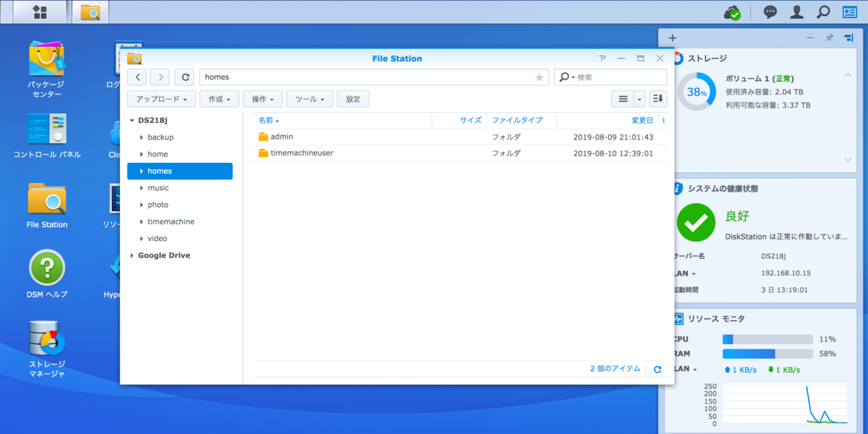Screen dimensions: 868x434
Task: Bookmark the current path with the star
Action: 539,77
